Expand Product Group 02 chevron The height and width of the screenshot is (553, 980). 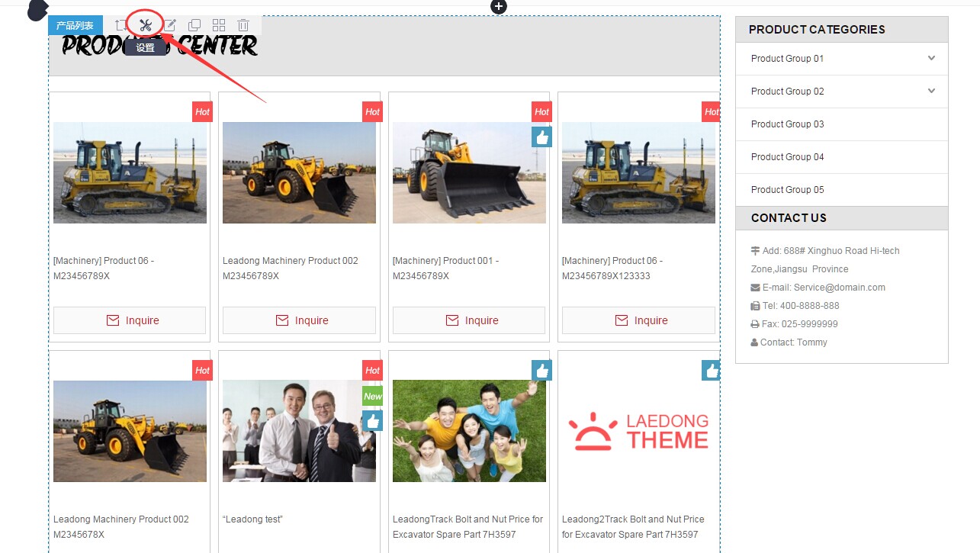(931, 91)
